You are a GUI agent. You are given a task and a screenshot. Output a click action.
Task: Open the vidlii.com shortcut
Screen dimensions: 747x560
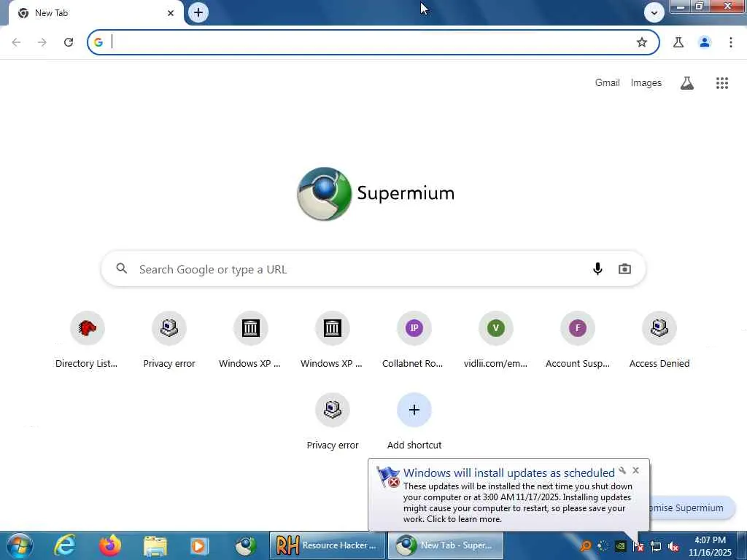pos(495,339)
